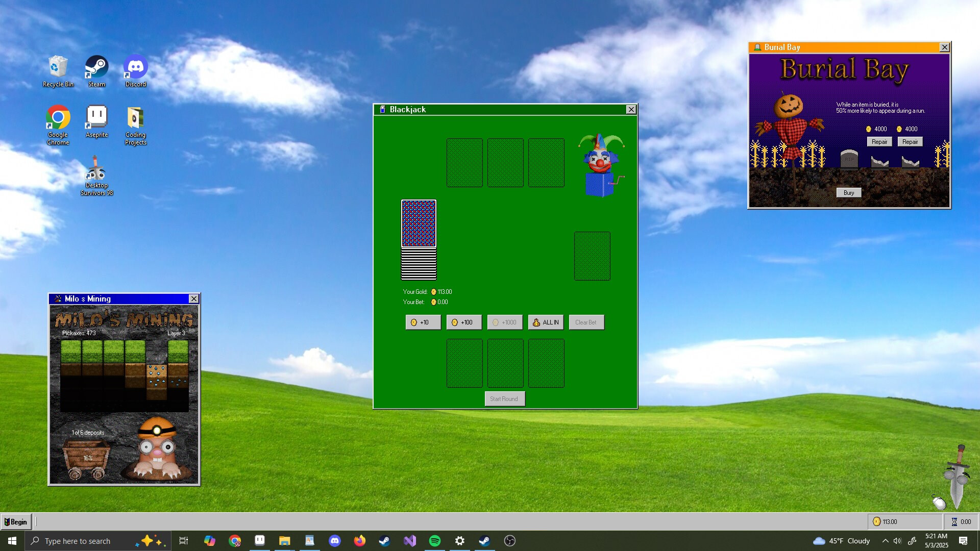Click Bury in Burial Bay
Image resolution: width=980 pixels, height=551 pixels.
pyautogui.click(x=848, y=192)
